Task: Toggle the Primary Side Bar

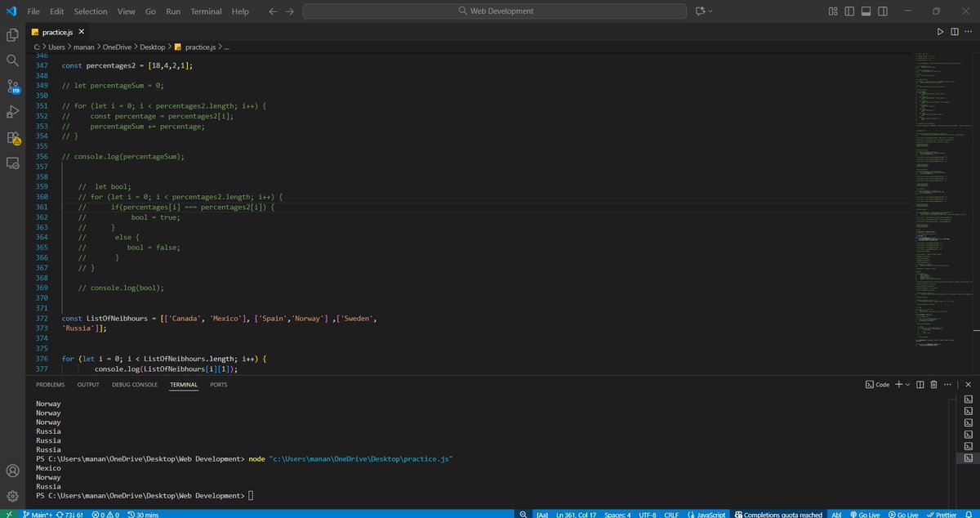Action: pos(849,11)
